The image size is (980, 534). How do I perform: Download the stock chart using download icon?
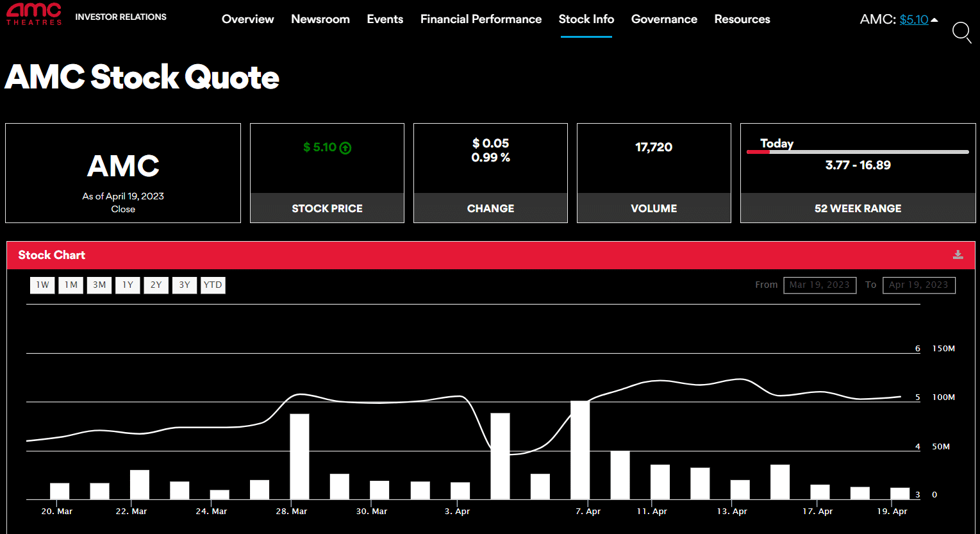coord(958,254)
